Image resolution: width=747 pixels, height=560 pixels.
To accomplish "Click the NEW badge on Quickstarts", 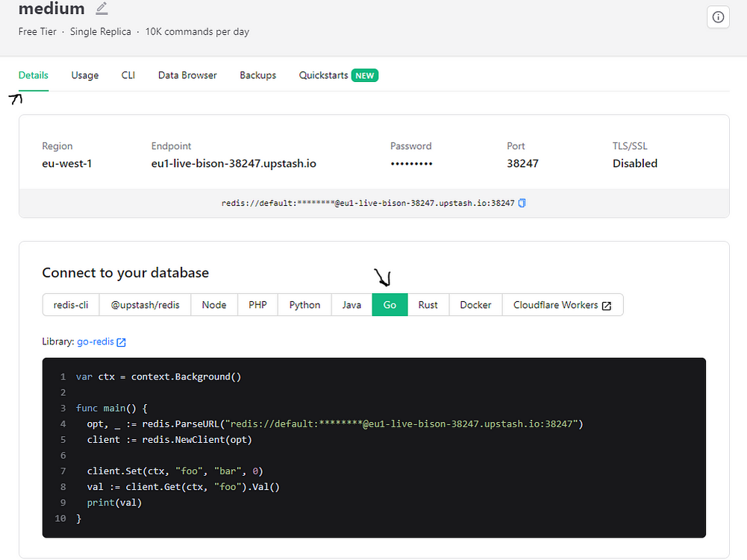I will point(364,76).
